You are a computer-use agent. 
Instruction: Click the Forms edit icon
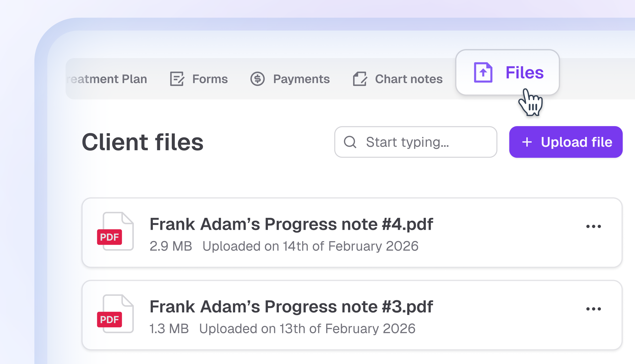pyautogui.click(x=177, y=79)
